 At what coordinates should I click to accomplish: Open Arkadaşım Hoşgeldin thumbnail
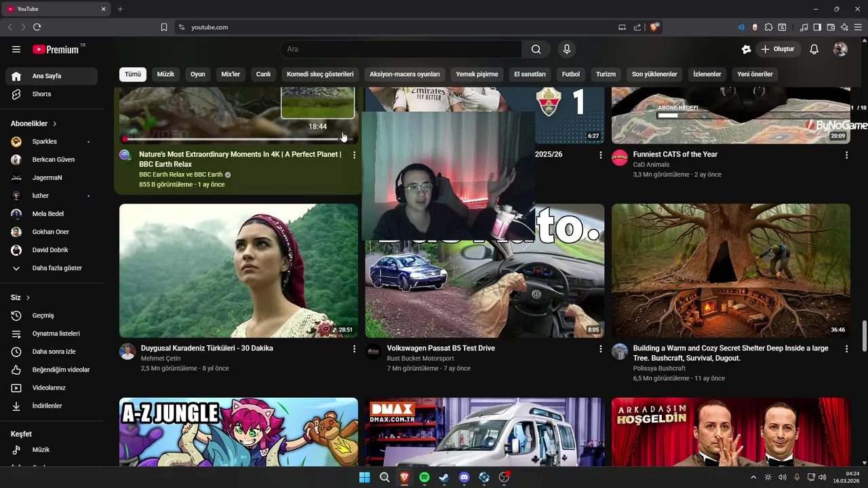click(x=731, y=432)
